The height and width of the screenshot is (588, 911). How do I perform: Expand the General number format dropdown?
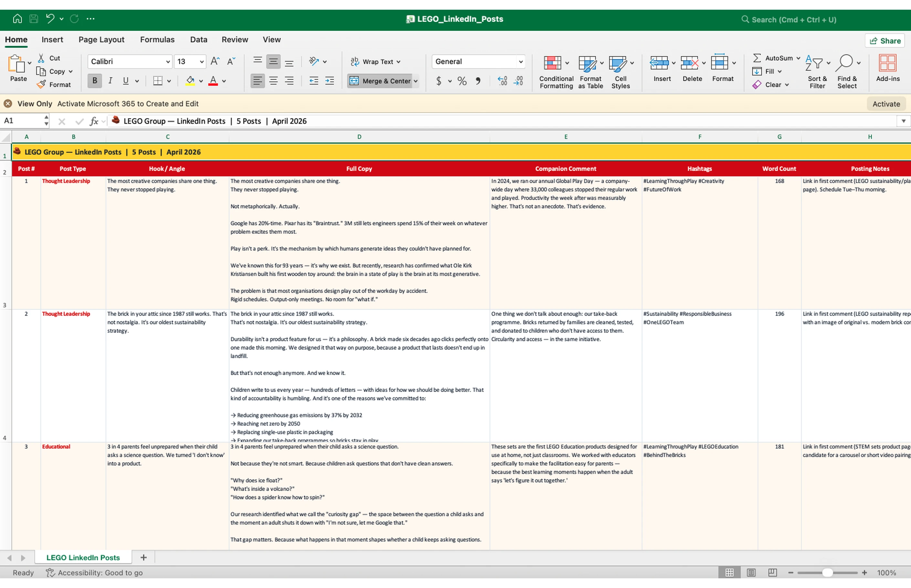point(520,61)
